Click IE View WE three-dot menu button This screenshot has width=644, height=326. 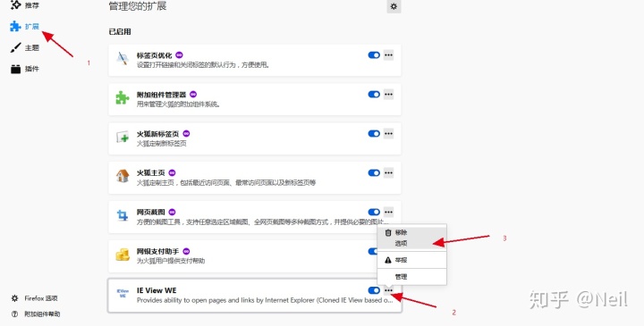(388, 290)
